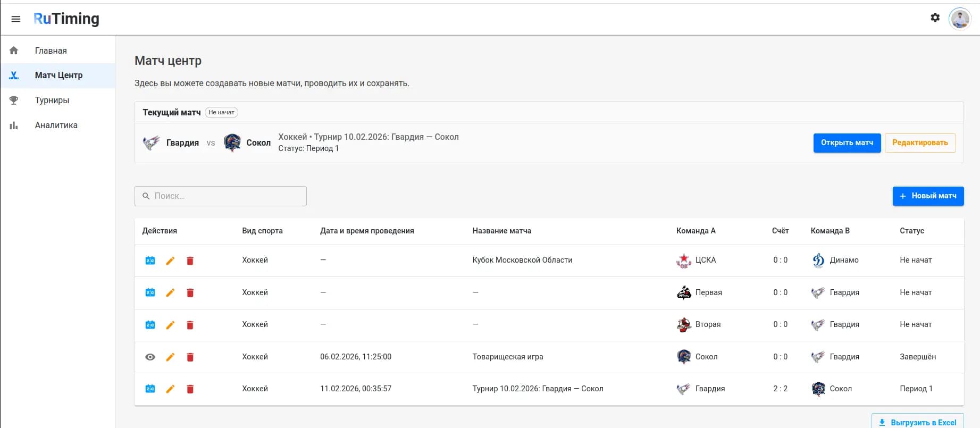Open Аналитика section in sidebar
Screen dimensions: 980x428
[56, 125]
